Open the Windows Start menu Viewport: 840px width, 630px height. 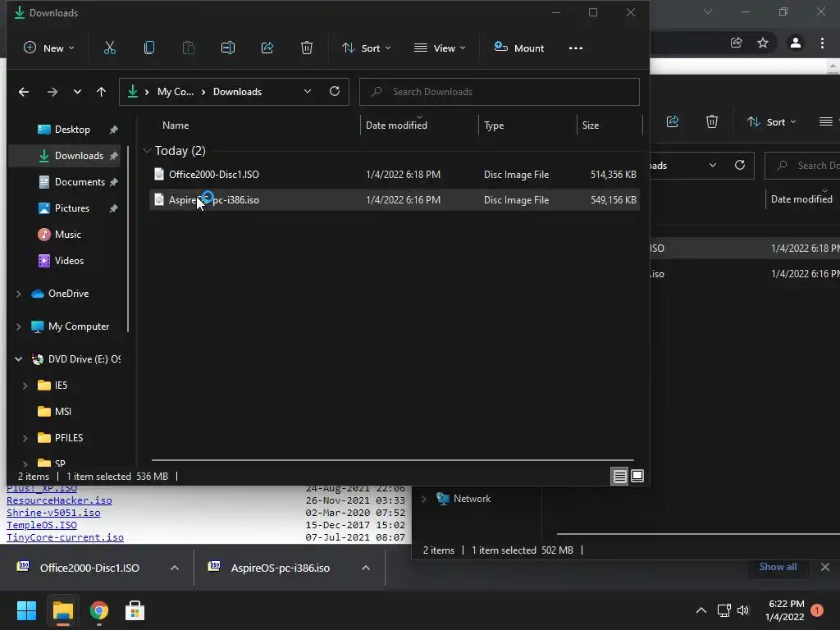tap(26, 610)
